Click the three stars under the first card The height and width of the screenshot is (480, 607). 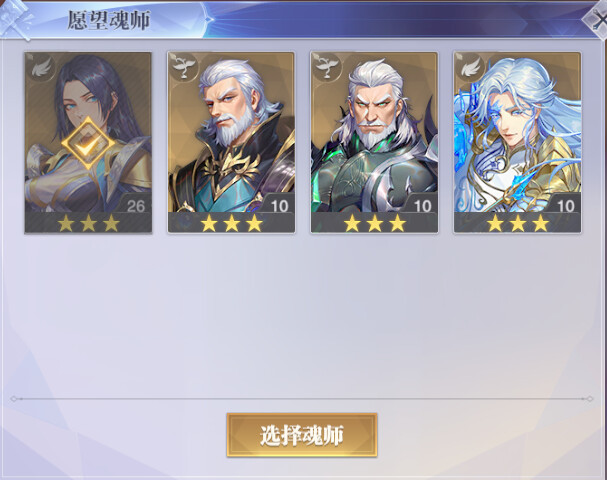coord(88,223)
